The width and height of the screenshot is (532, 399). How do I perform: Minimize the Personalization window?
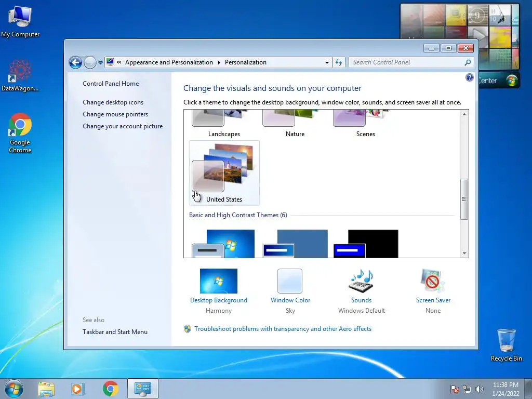point(431,48)
